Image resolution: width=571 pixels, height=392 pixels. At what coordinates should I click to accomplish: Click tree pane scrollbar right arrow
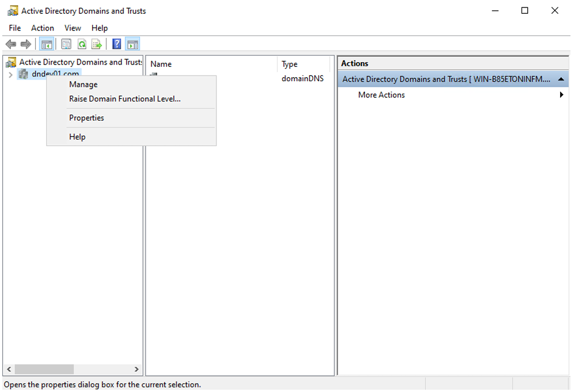(x=136, y=369)
